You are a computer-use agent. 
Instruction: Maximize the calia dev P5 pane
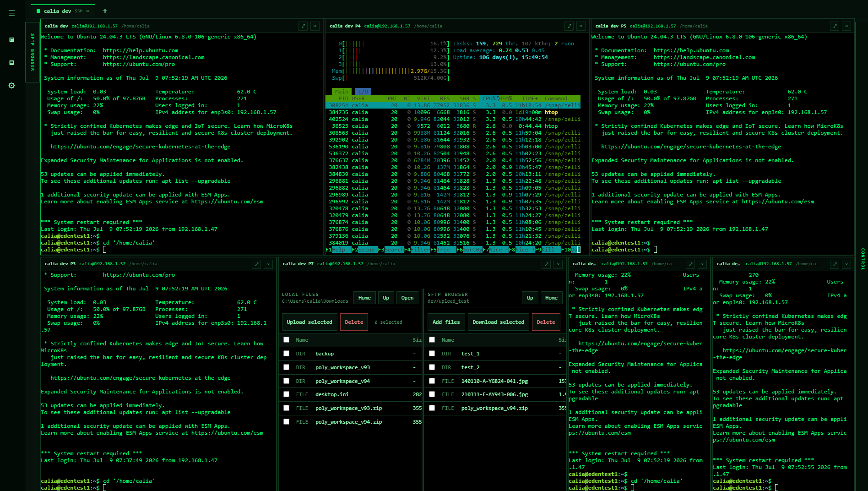pos(835,26)
